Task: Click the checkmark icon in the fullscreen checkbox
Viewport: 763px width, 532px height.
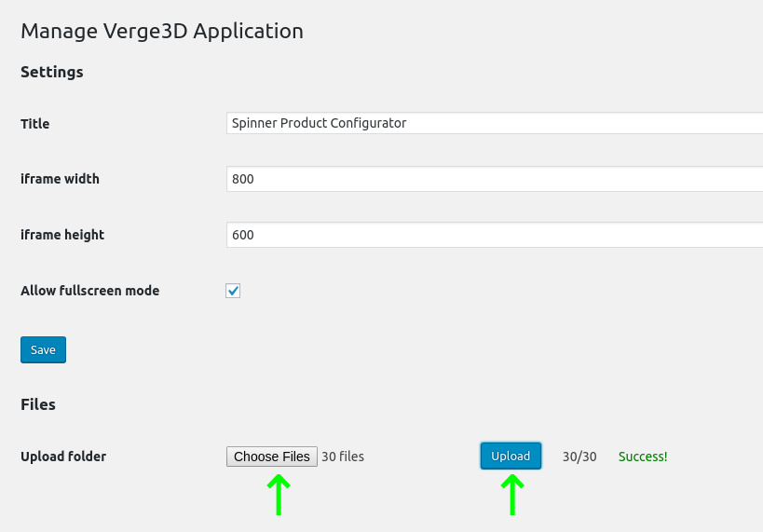Action: [x=233, y=291]
